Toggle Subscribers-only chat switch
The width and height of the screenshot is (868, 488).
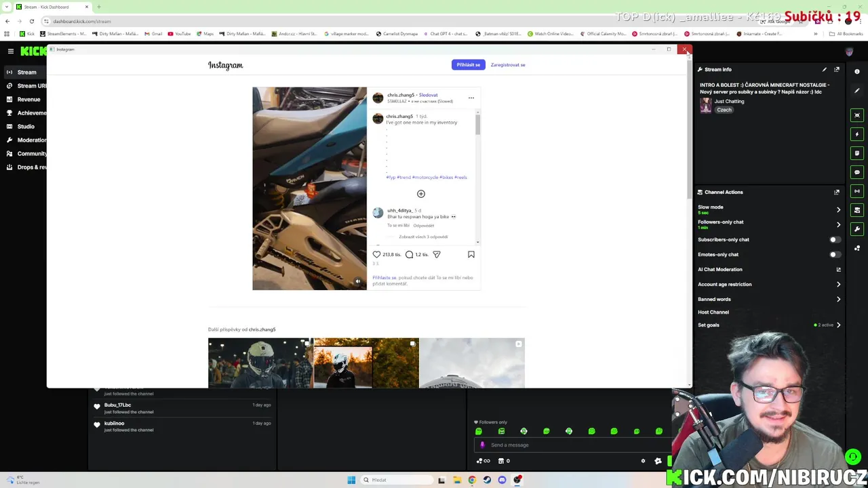(x=835, y=239)
